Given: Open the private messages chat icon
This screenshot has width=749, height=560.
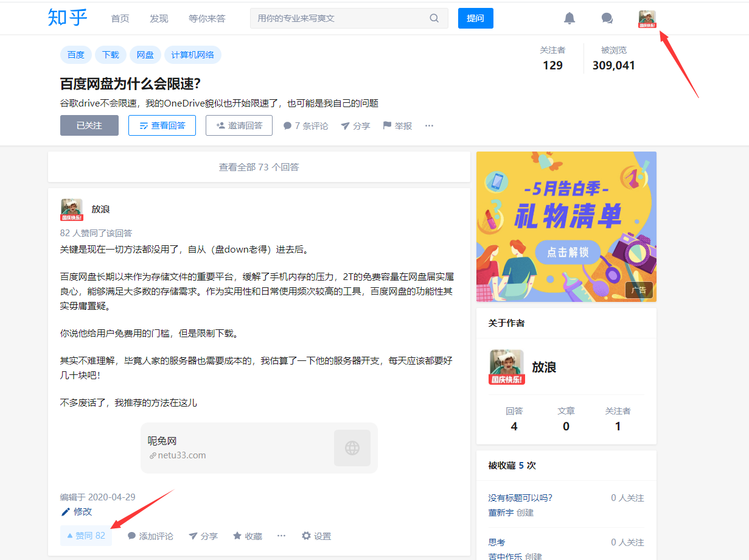Looking at the screenshot, I should [607, 18].
